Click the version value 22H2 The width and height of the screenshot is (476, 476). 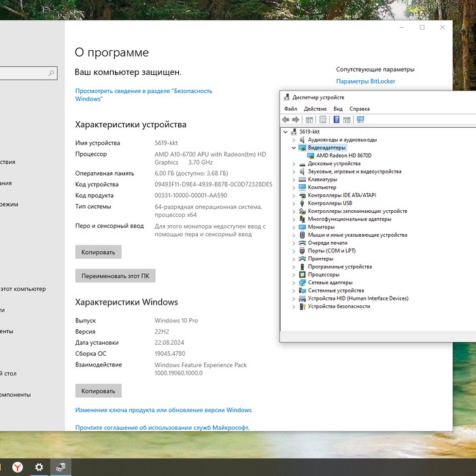click(x=162, y=332)
